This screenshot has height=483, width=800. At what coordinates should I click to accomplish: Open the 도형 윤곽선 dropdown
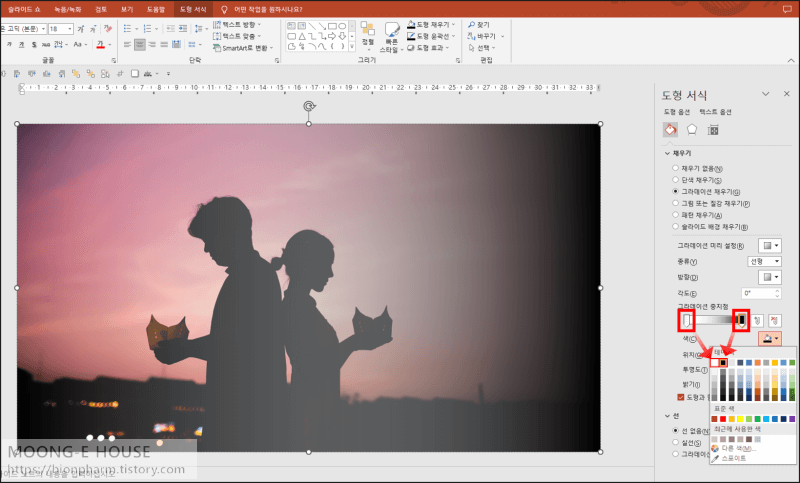[431, 36]
